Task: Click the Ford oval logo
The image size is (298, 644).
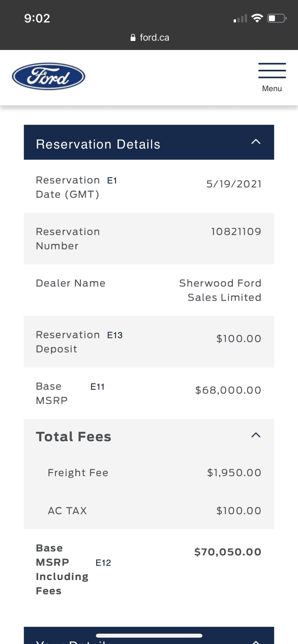Action: [49, 76]
